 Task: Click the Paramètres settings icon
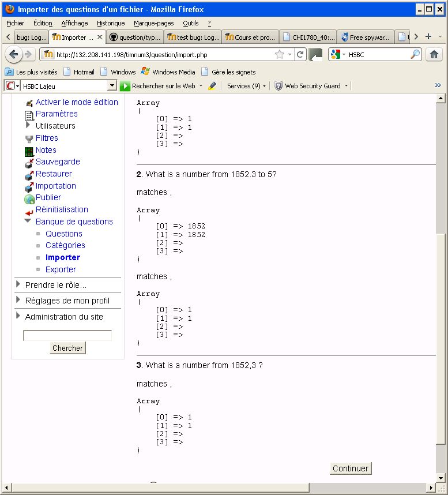[29, 115]
